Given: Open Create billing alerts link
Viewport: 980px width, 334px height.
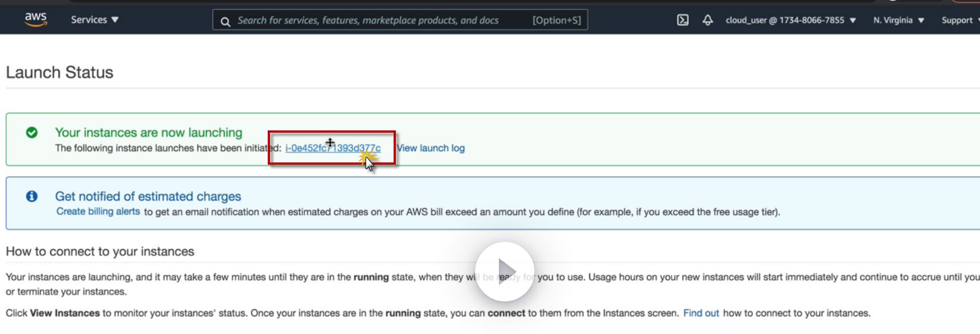Looking at the screenshot, I should coord(98,212).
